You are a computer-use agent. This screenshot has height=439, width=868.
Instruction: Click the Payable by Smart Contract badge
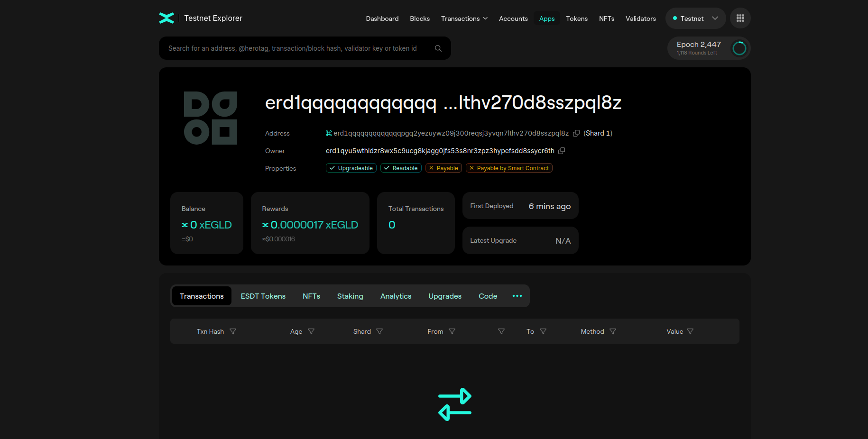click(508, 168)
